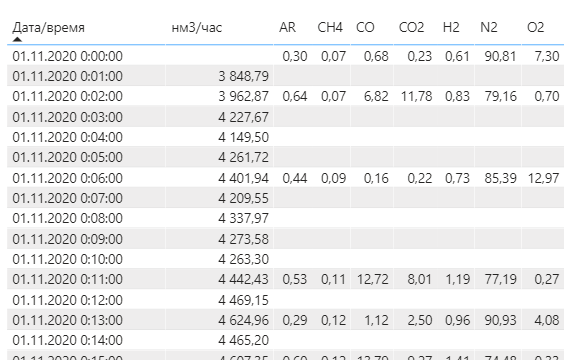The image size is (580, 360).
Task: Click the flow value 4 227,67
Action: click(x=243, y=117)
